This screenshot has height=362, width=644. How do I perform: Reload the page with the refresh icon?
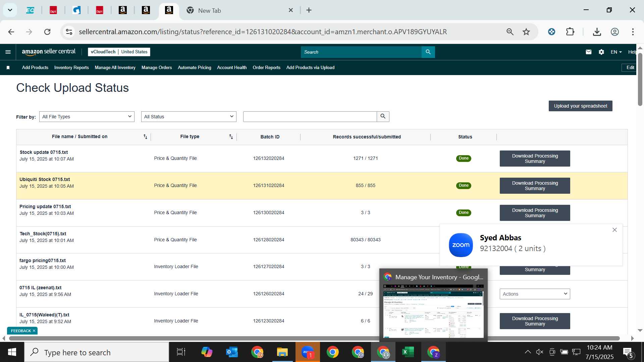47,32
